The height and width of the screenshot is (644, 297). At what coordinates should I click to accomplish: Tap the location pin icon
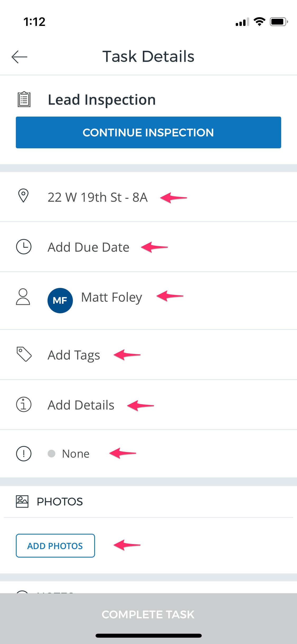tap(23, 196)
